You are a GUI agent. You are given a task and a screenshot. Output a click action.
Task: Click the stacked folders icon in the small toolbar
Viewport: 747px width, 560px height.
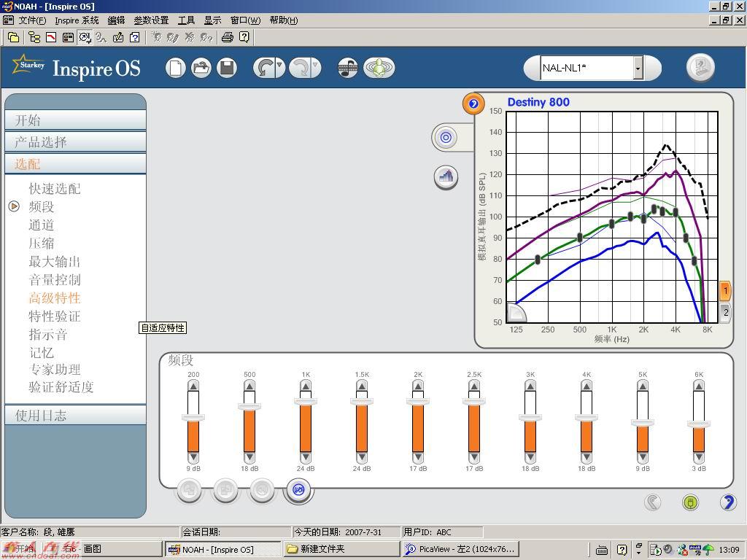[x=14, y=37]
